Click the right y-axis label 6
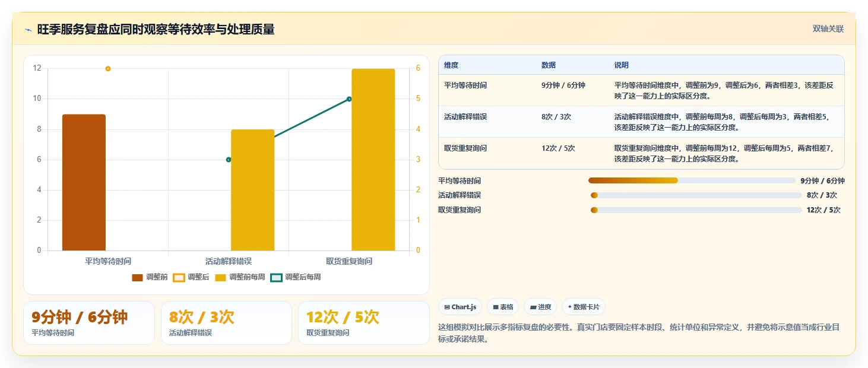Screen dimensions: 868x368 418,68
